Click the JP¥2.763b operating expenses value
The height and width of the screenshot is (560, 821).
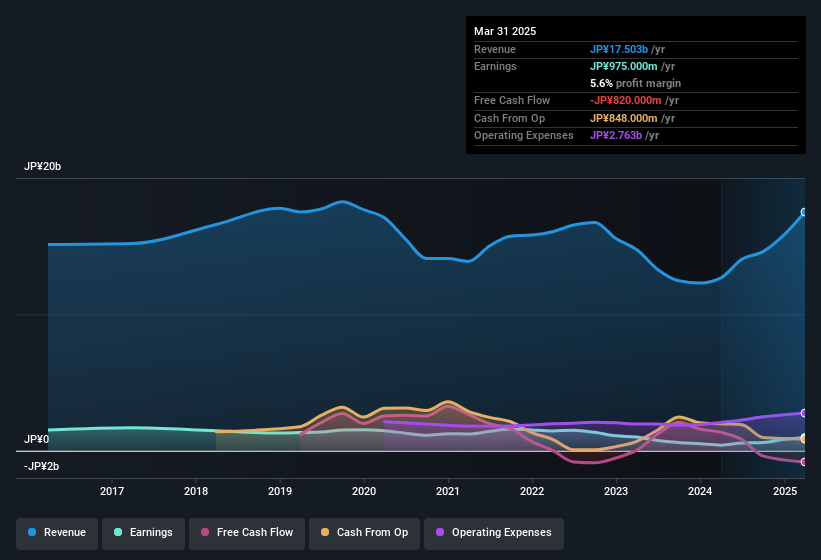616,136
